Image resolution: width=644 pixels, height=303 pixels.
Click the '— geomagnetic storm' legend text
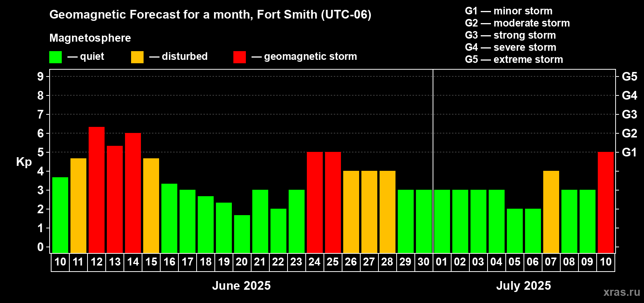click(x=304, y=57)
